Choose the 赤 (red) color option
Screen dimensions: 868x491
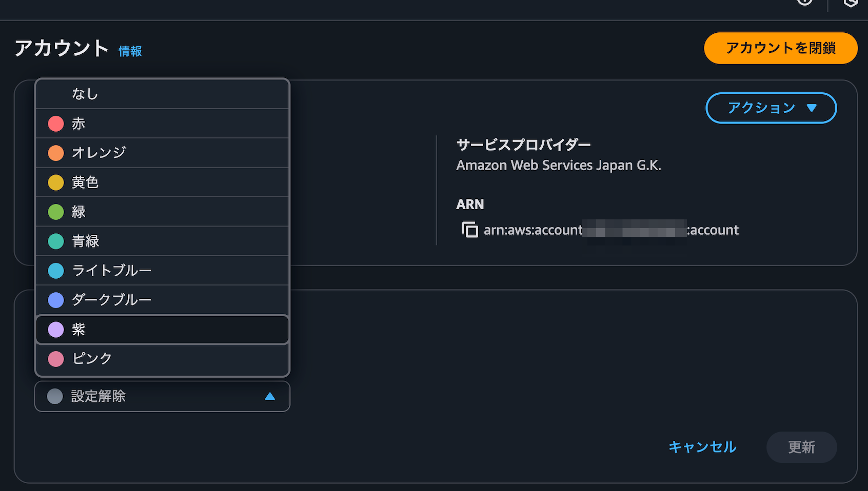pos(162,124)
